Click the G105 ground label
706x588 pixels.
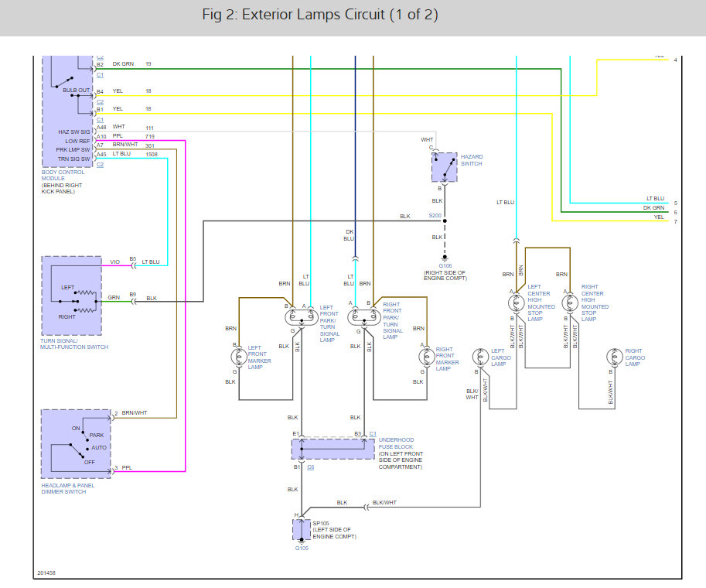(x=302, y=549)
